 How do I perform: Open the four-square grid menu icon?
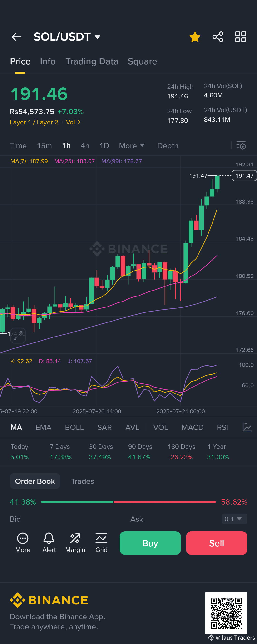[241, 37]
